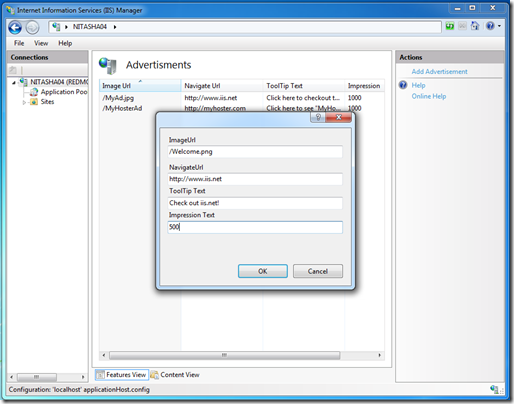Click the Sites folder icon in the tree

(x=34, y=102)
